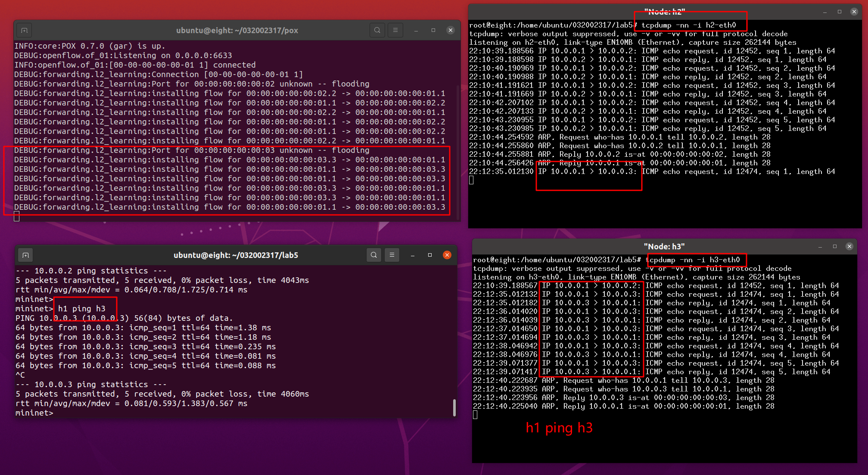Viewport: 868px width, 475px height.
Task: Maximize the pox terminal window
Action: tap(433, 30)
